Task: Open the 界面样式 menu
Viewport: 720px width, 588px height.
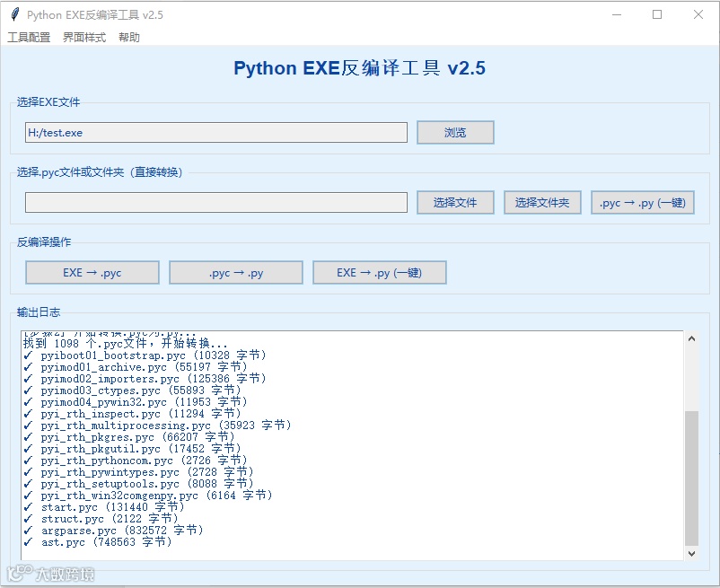Action: coord(84,37)
